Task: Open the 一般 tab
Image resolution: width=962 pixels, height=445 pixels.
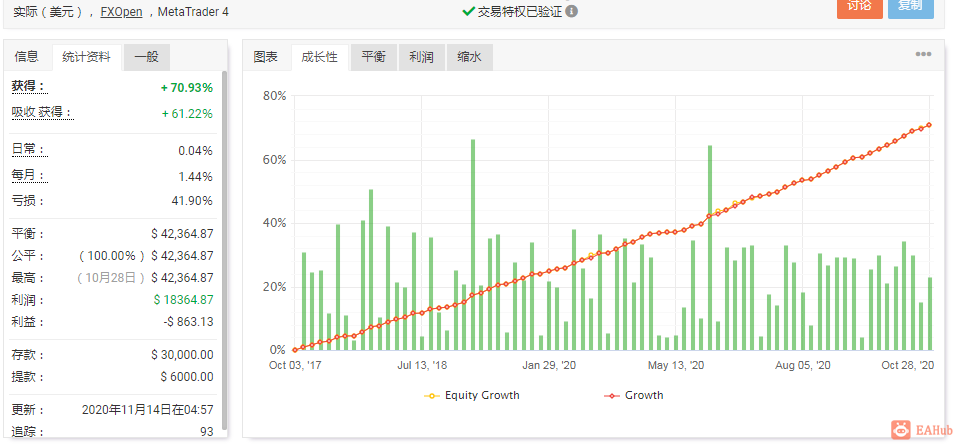Action: [147, 57]
